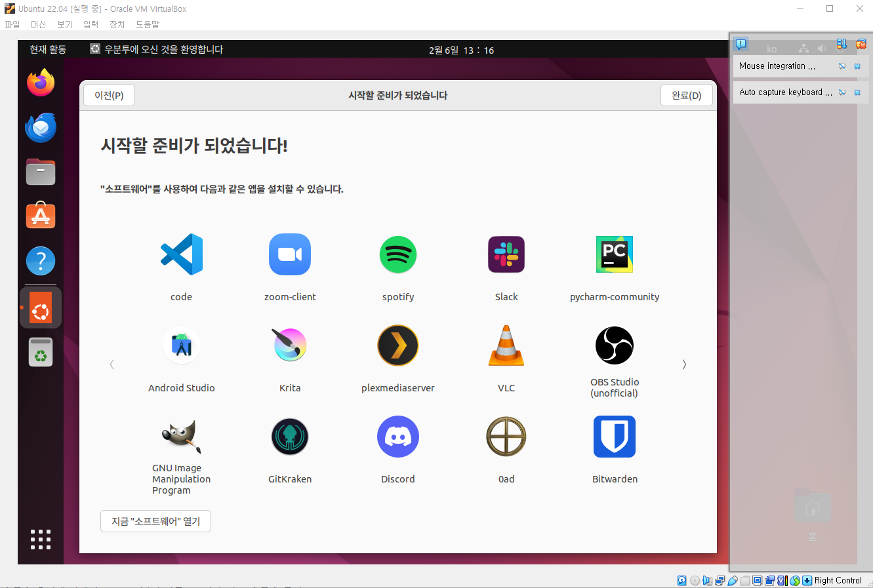Click the OBS Studio (unofficial) icon
Image resolution: width=873 pixels, height=588 pixels.
[x=615, y=345]
